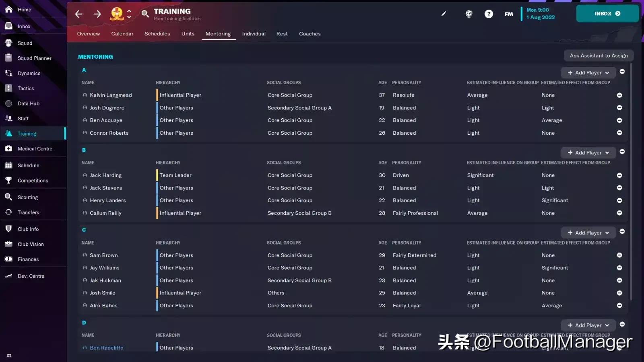Open the Individual training tab
This screenshot has width=644, height=362.
pyautogui.click(x=254, y=34)
